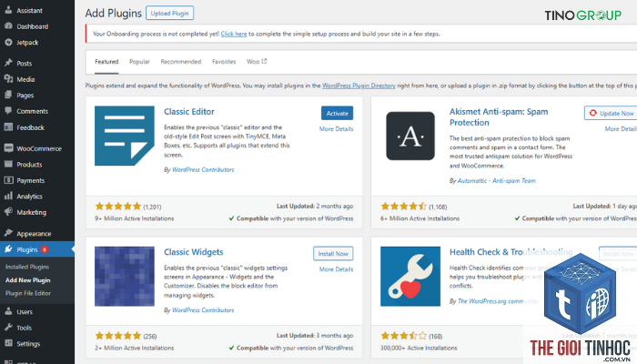637x364 pixels.
Task: Open Installed Plugins submenu item
Action: [27, 267]
